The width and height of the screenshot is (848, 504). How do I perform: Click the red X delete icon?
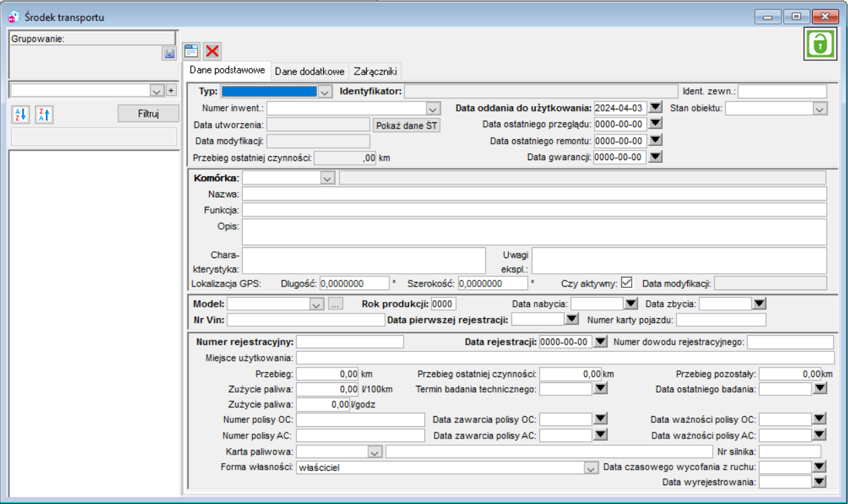click(213, 51)
